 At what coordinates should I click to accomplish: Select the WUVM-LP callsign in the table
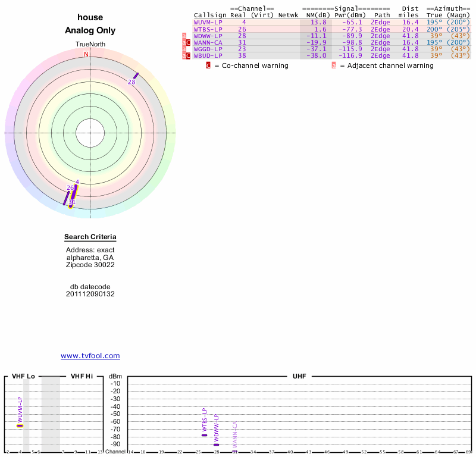coord(208,22)
